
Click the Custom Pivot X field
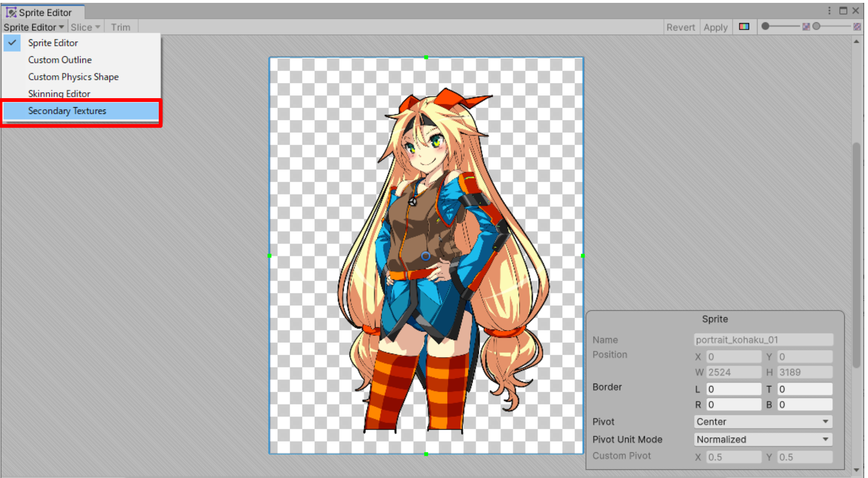(x=733, y=457)
